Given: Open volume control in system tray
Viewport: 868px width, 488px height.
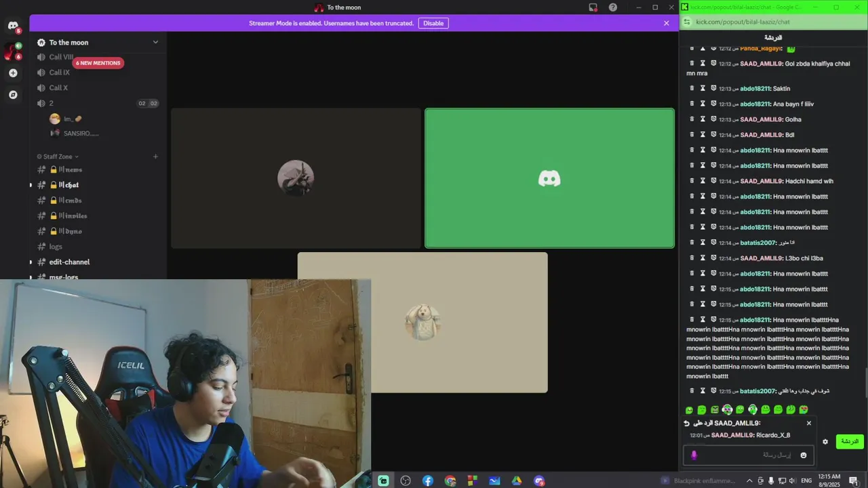Looking at the screenshot, I should 793,481.
